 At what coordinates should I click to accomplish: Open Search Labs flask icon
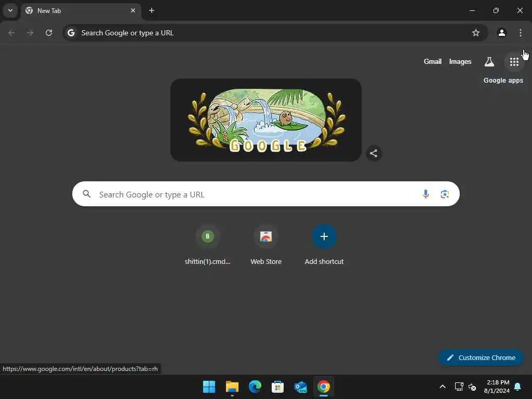489,62
